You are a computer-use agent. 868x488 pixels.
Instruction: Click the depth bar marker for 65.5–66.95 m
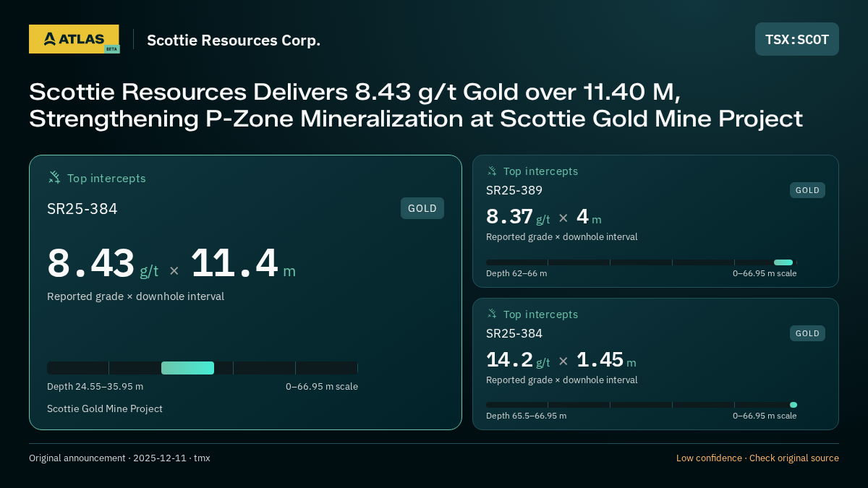[793, 405]
